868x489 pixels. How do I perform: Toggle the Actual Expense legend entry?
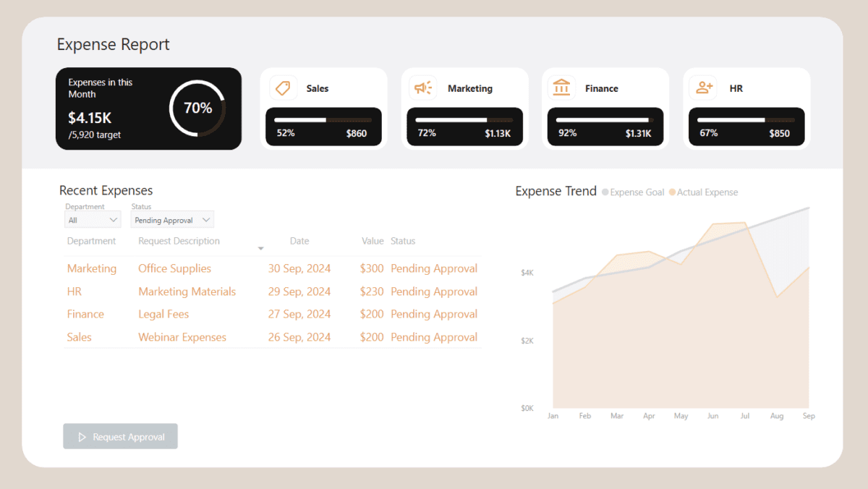[704, 192]
